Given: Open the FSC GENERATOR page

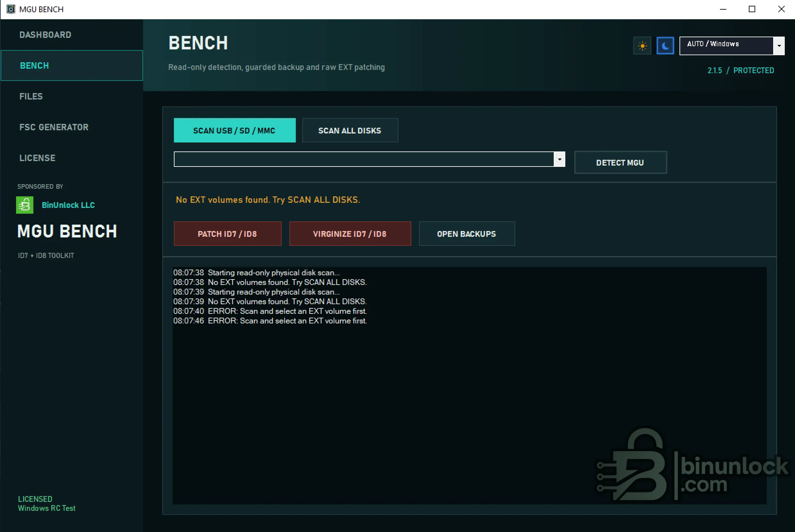Looking at the screenshot, I should pos(72,127).
